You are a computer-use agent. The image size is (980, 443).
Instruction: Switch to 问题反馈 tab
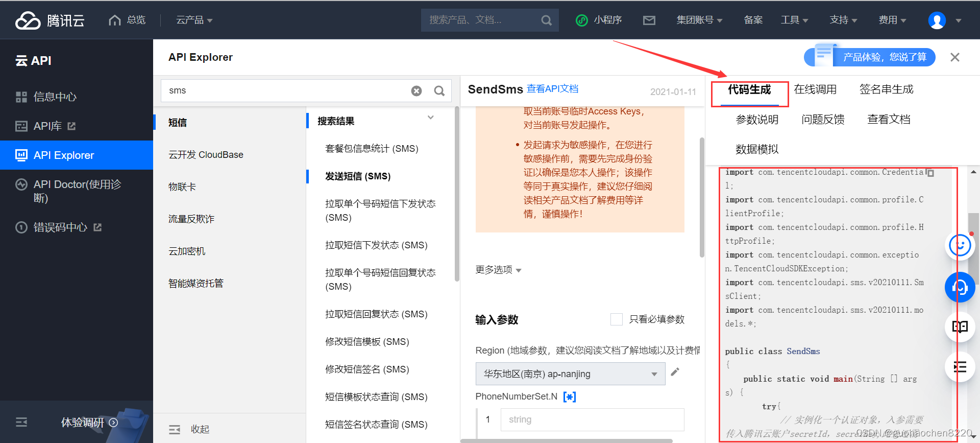point(823,120)
